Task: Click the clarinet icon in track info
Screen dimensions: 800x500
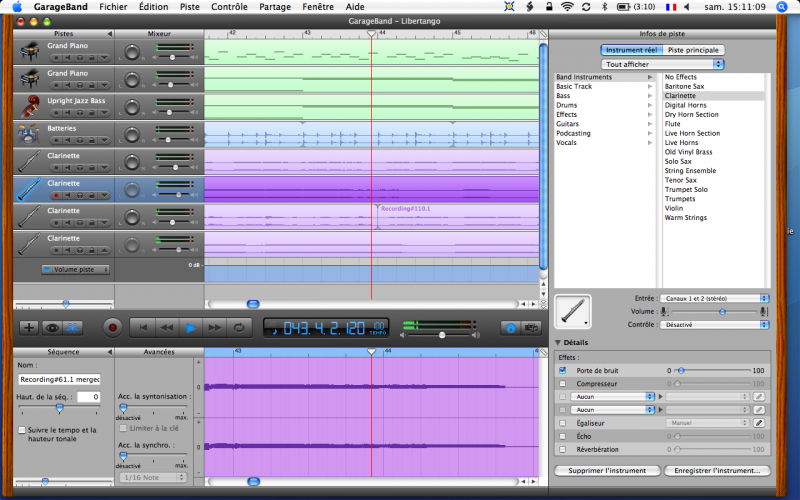Action: coord(572,311)
